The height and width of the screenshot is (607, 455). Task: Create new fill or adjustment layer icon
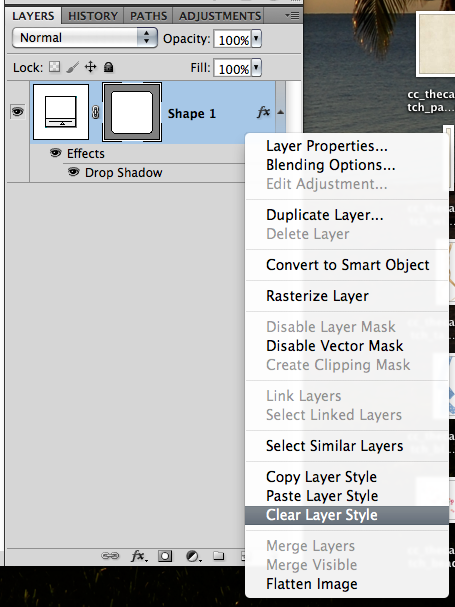(193, 556)
